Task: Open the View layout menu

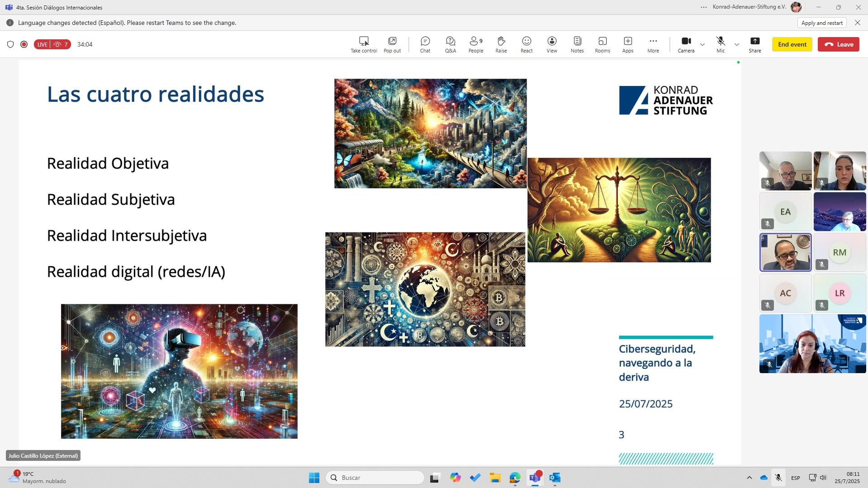Action: pyautogui.click(x=551, y=44)
